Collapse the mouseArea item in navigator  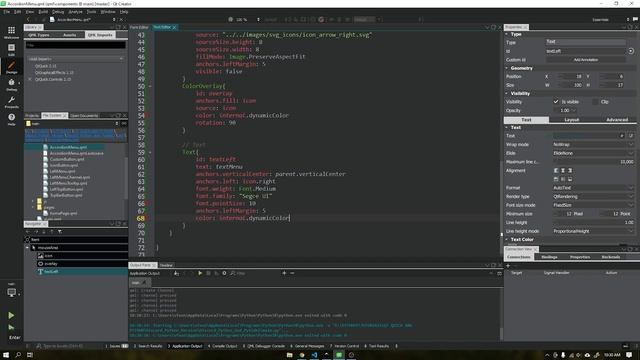(x=27, y=248)
